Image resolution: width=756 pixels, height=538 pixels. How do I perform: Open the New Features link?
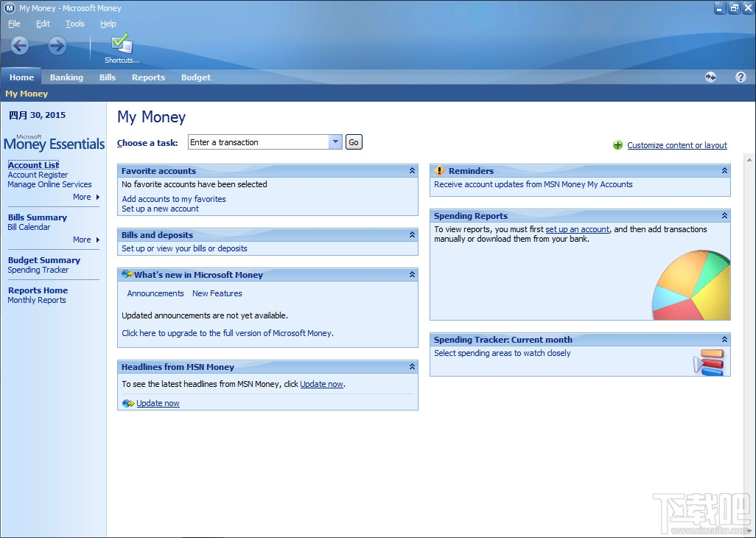pos(217,293)
